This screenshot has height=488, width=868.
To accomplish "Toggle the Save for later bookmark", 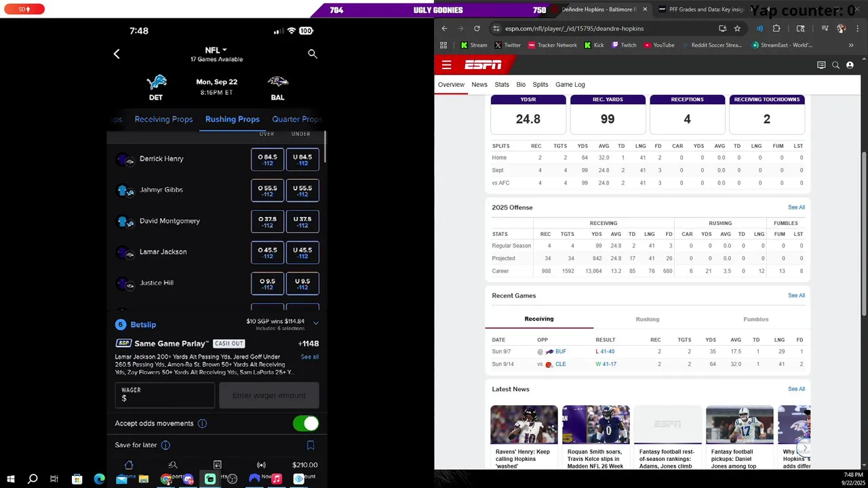I will click(311, 445).
